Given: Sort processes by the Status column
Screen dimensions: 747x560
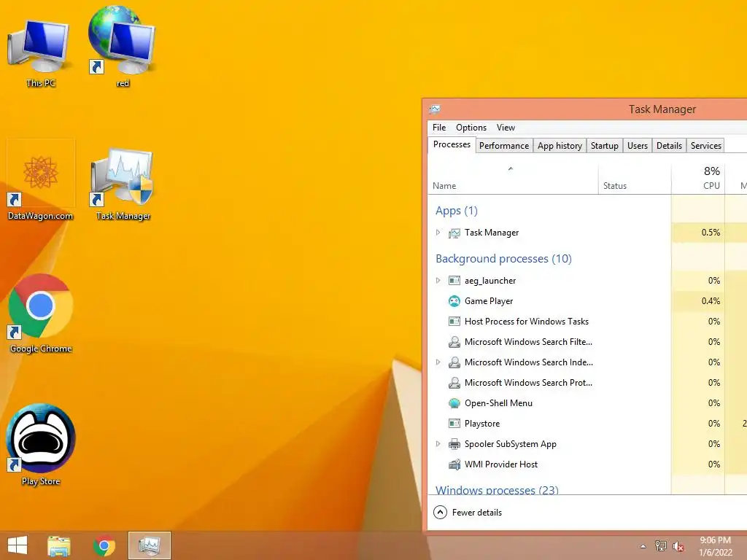Looking at the screenshot, I should (635, 179).
